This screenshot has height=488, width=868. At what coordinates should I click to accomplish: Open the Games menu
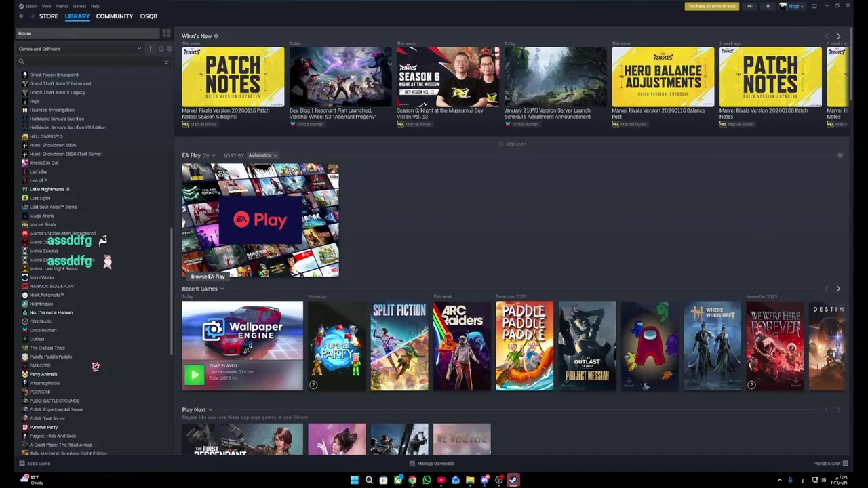point(79,6)
